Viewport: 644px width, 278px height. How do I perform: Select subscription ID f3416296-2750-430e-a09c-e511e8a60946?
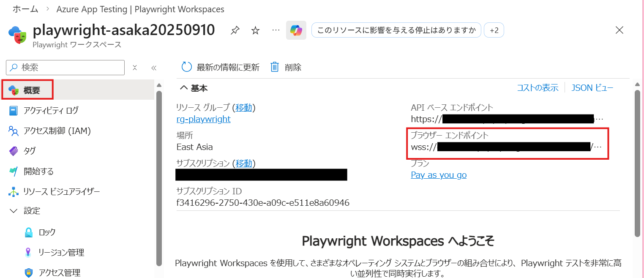click(263, 203)
